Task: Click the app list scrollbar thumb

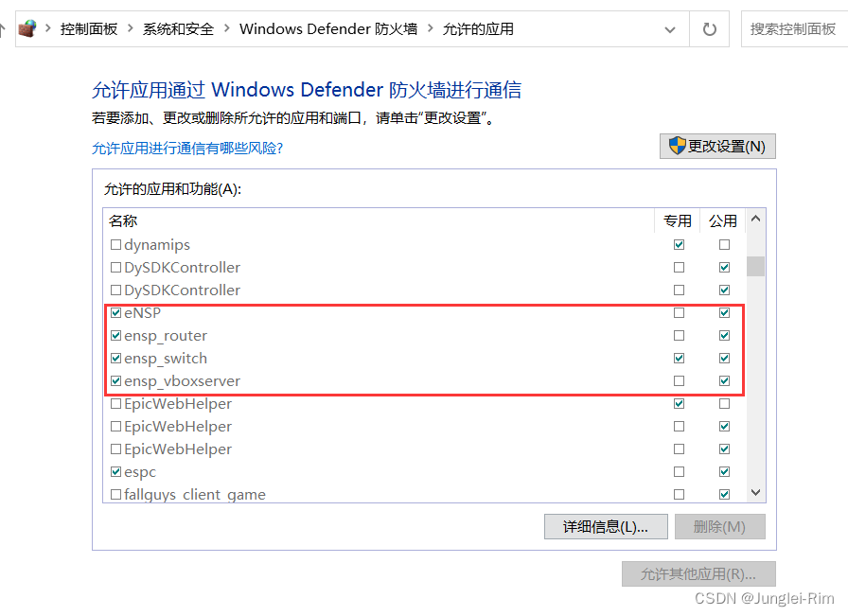Action: (x=755, y=266)
